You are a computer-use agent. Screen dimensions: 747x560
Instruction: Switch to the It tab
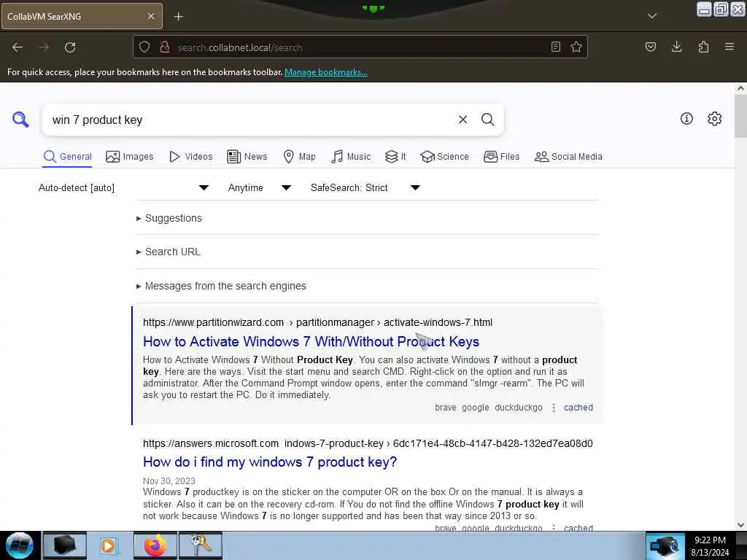click(x=395, y=157)
